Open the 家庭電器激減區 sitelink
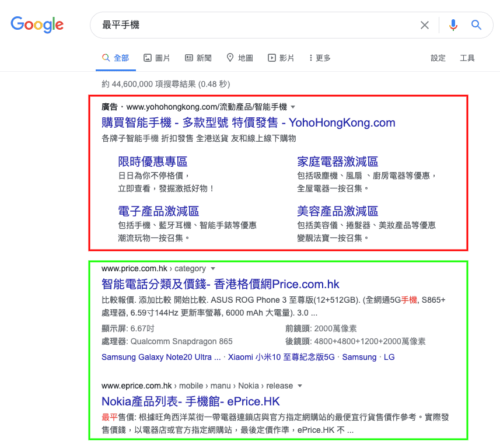500x448 pixels. pos(338,162)
